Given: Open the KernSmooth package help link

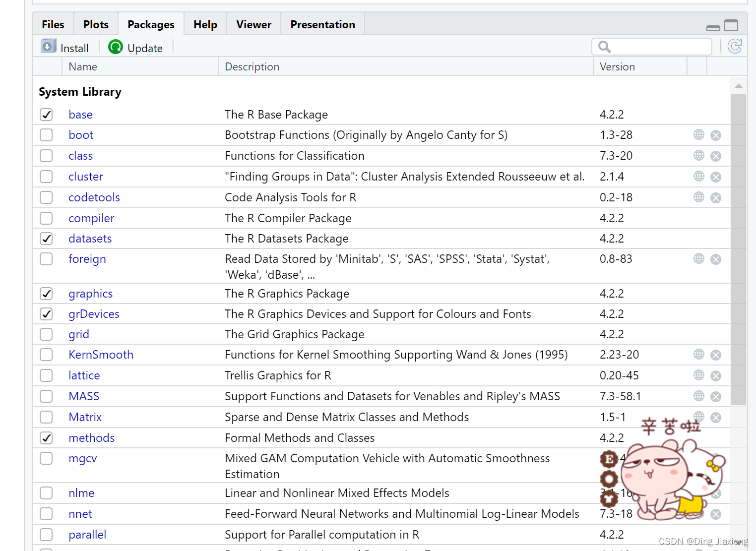Looking at the screenshot, I should (101, 355).
